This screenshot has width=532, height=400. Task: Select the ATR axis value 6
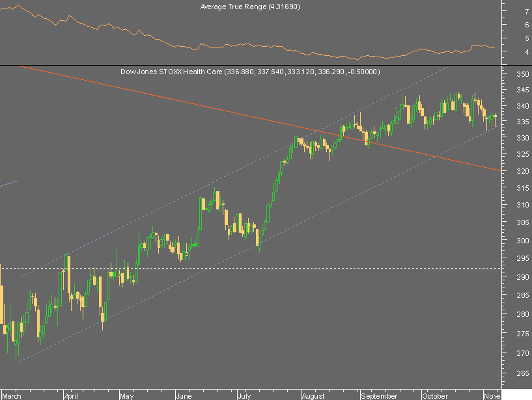[527, 25]
